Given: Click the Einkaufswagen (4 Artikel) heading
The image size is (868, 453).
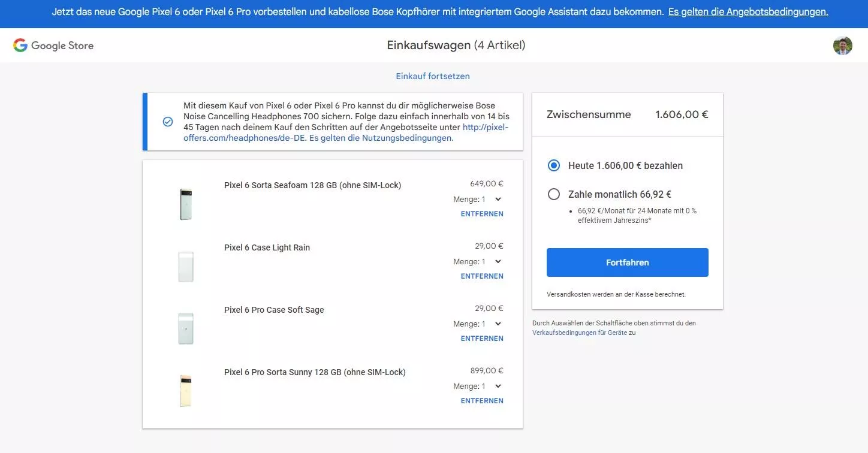Looking at the screenshot, I should tap(456, 46).
